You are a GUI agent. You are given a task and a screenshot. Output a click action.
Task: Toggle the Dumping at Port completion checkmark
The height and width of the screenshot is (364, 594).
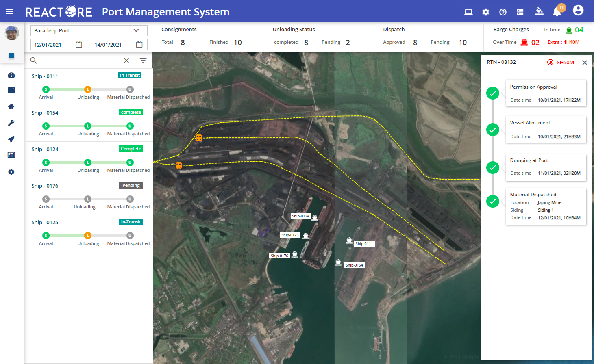[493, 167]
